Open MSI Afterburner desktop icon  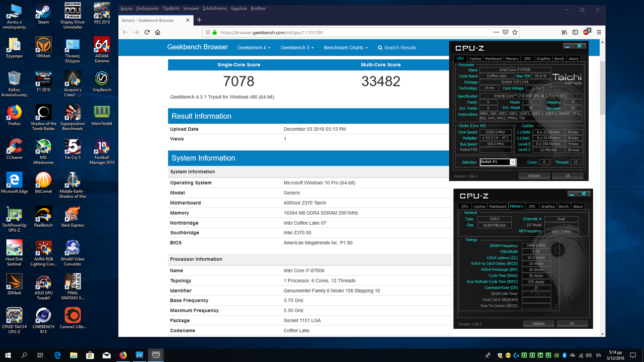pos(43,151)
